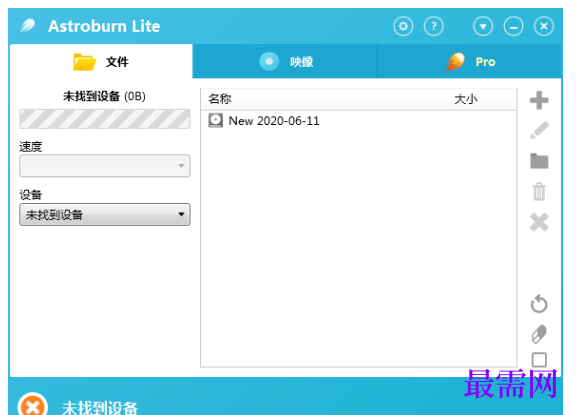
Task: Click the 大小 column header
Action: (466, 99)
